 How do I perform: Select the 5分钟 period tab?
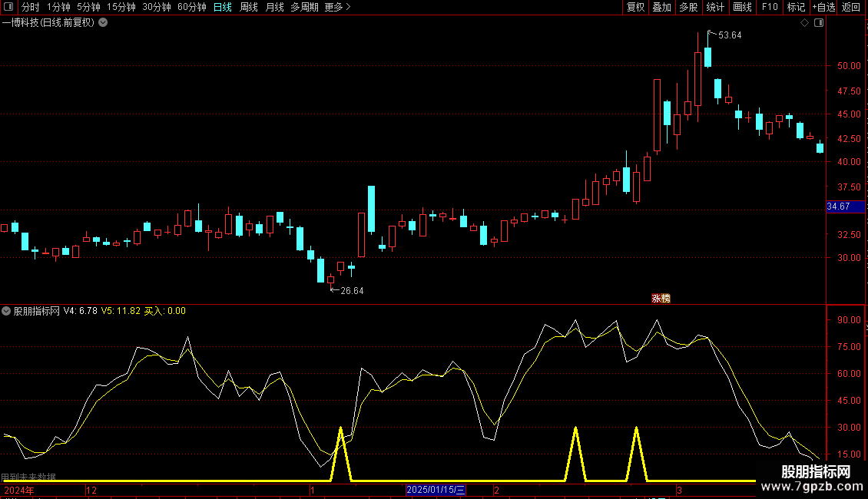pyautogui.click(x=88, y=7)
